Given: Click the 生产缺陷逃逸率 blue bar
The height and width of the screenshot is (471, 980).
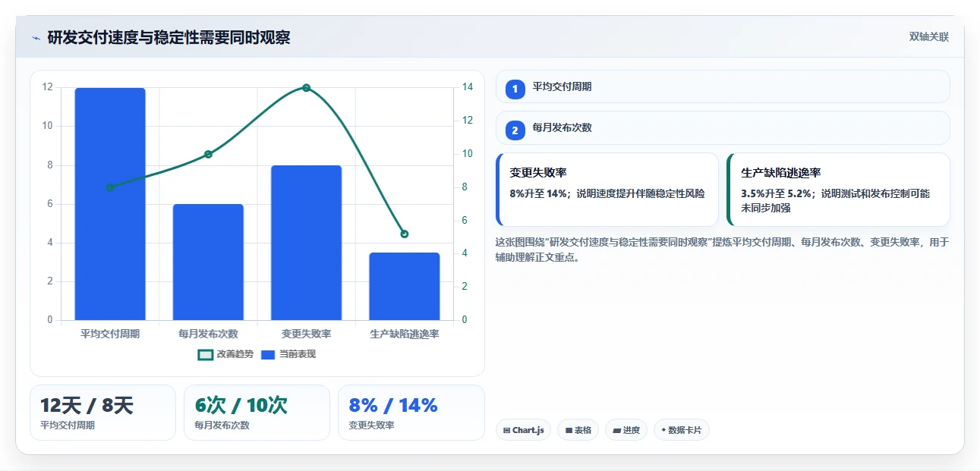Looking at the screenshot, I should [405, 287].
